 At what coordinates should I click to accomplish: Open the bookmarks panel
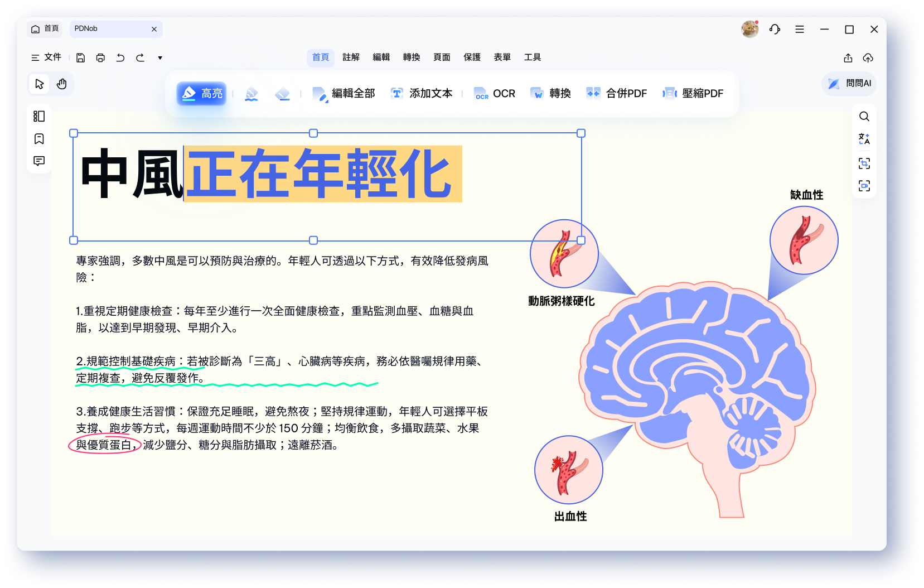[39, 139]
